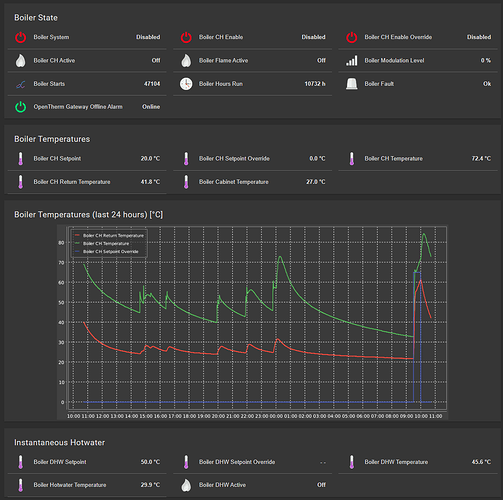Click the green OpenTherm Gateway power icon
The image size is (503, 500).
21,107
